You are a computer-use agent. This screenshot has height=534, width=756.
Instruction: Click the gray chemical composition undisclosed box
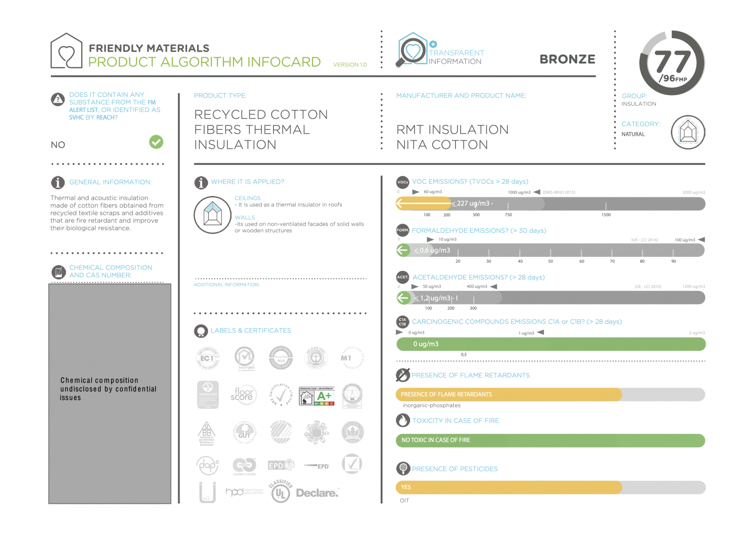point(110,394)
